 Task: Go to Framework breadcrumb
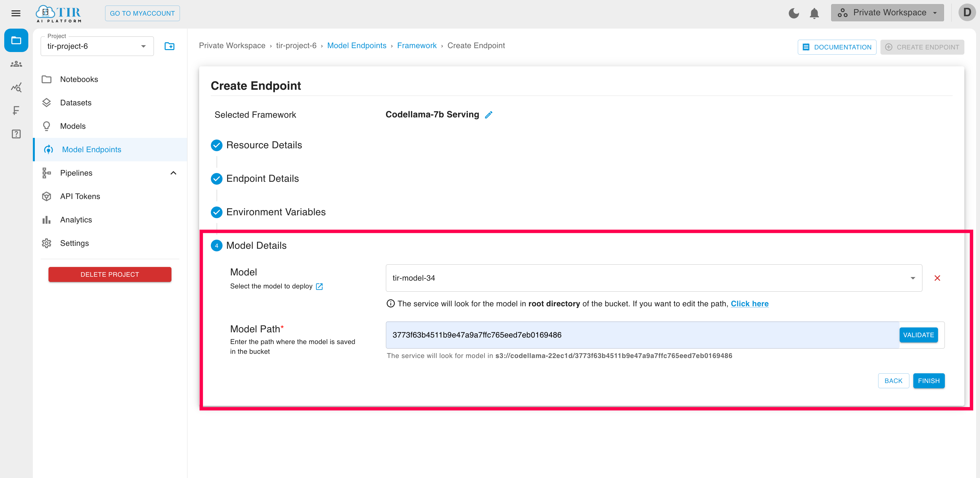[x=416, y=46]
